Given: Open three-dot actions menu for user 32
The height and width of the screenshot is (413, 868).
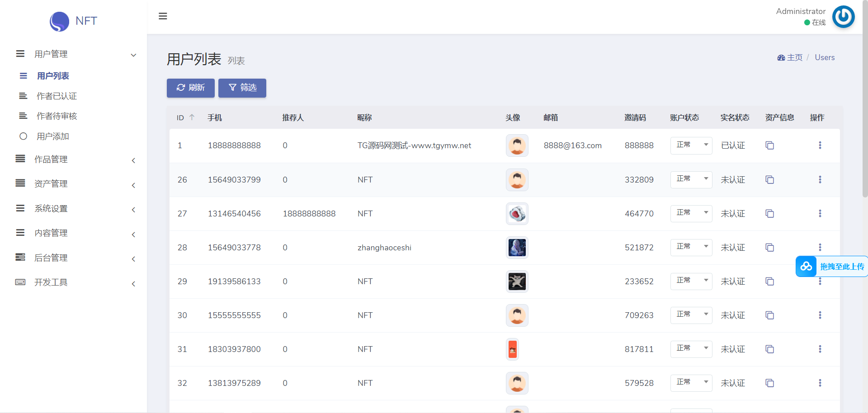Looking at the screenshot, I should [820, 383].
